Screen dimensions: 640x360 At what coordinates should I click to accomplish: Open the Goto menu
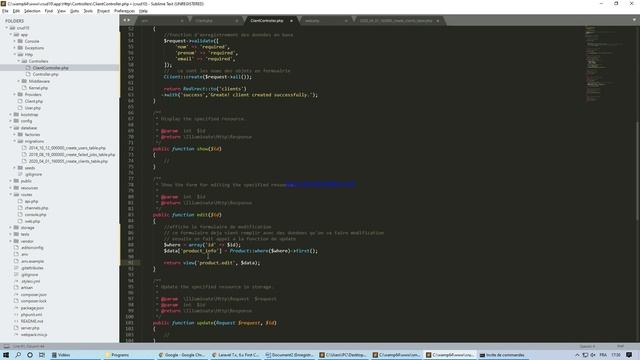[x=75, y=11]
